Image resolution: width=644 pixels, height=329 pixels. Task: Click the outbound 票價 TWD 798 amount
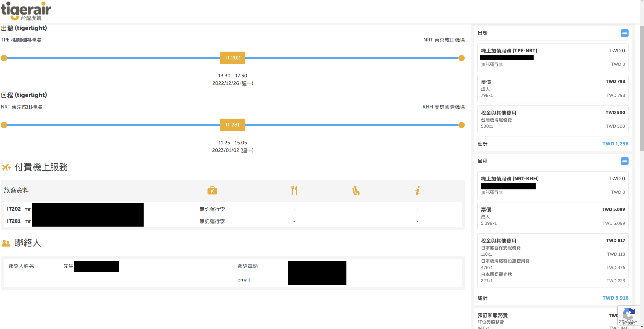pos(615,81)
